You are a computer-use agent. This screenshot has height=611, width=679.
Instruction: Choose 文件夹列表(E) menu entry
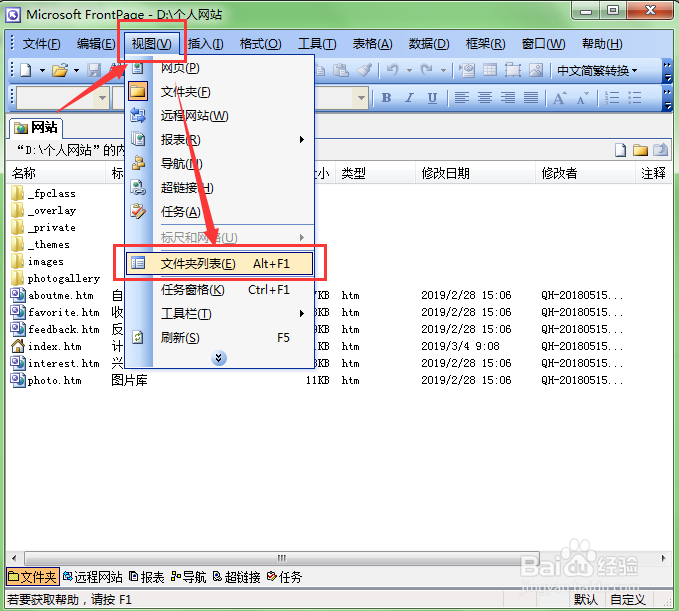tap(220, 263)
